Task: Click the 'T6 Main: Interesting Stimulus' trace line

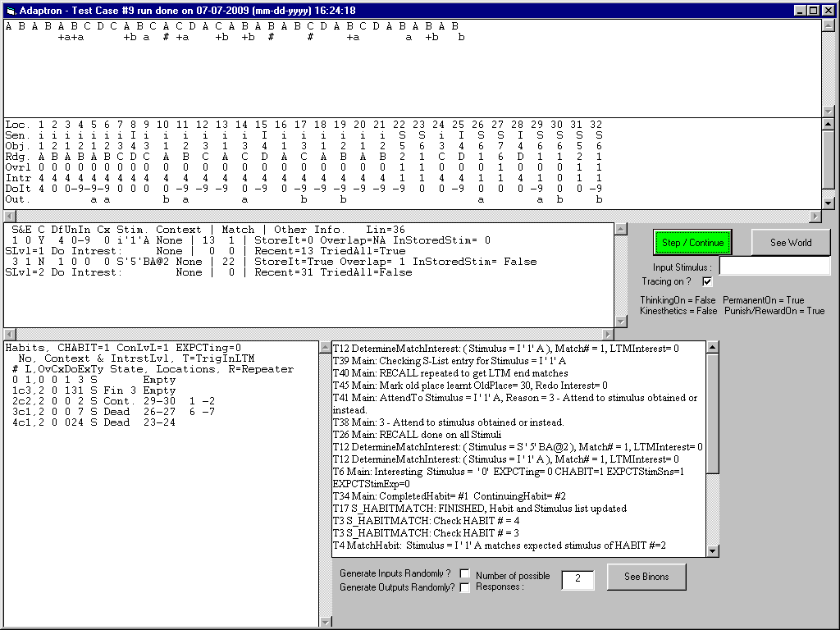Action: point(508,478)
